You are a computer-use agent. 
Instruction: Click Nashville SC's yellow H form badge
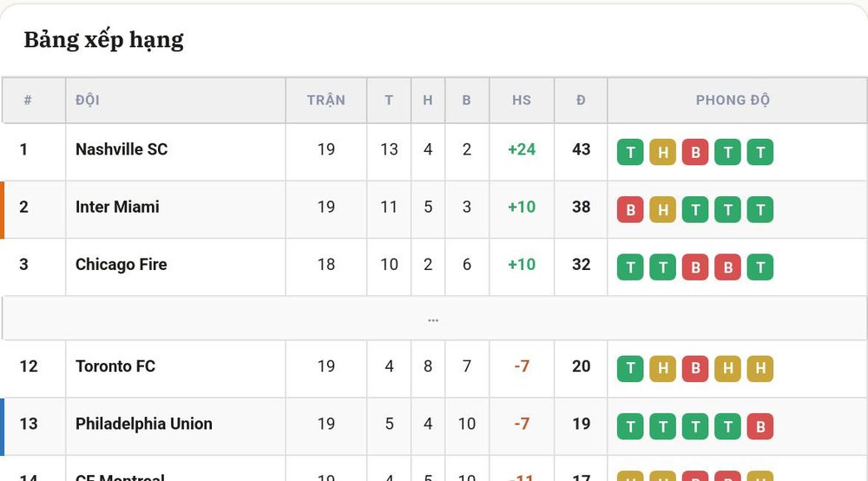pyautogui.click(x=662, y=152)
